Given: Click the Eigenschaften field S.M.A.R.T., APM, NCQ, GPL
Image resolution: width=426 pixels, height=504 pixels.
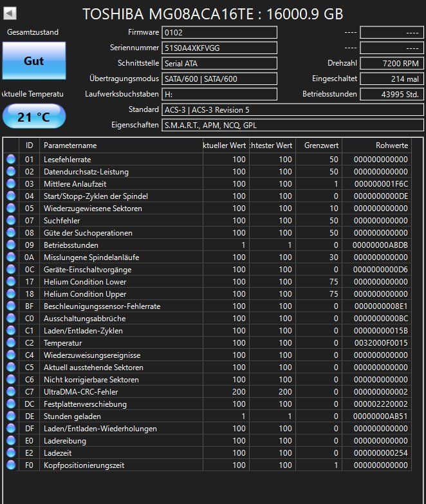Looking at the screenshot, I should click(x=292, y=125).
